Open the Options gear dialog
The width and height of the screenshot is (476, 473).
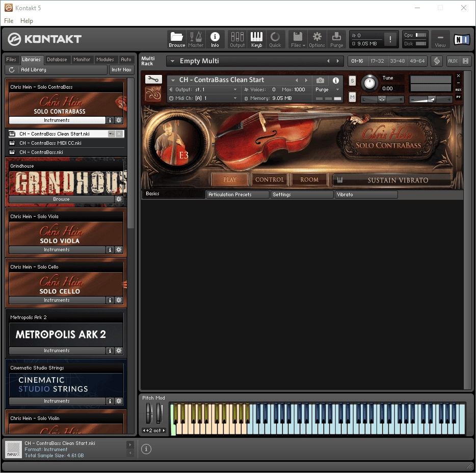(317, 39)
